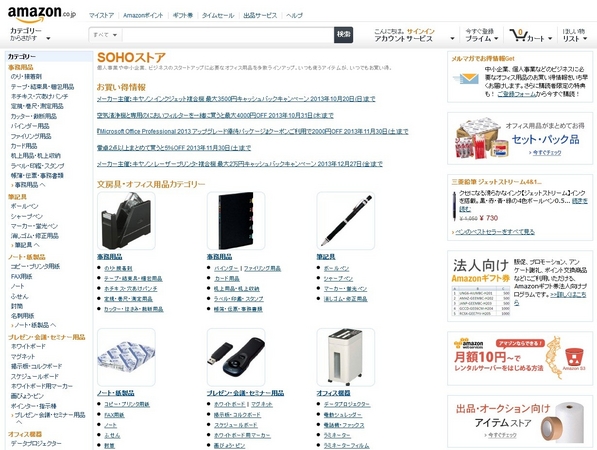Expand the カテゴリー からさがす dropdown
Viewport: 597px width, 450px height.
coord(30,34)
